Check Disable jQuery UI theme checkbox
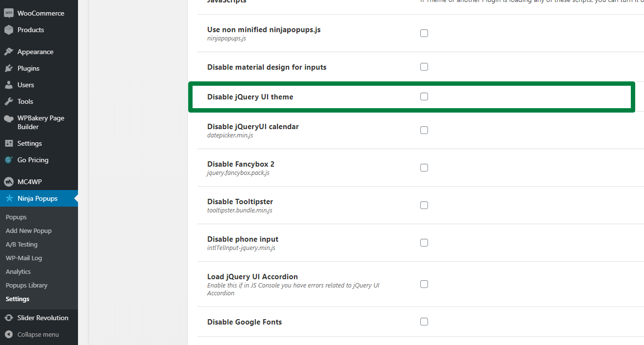Image resolution: width=644 pixels, height=345 pixels. [424, 96]
